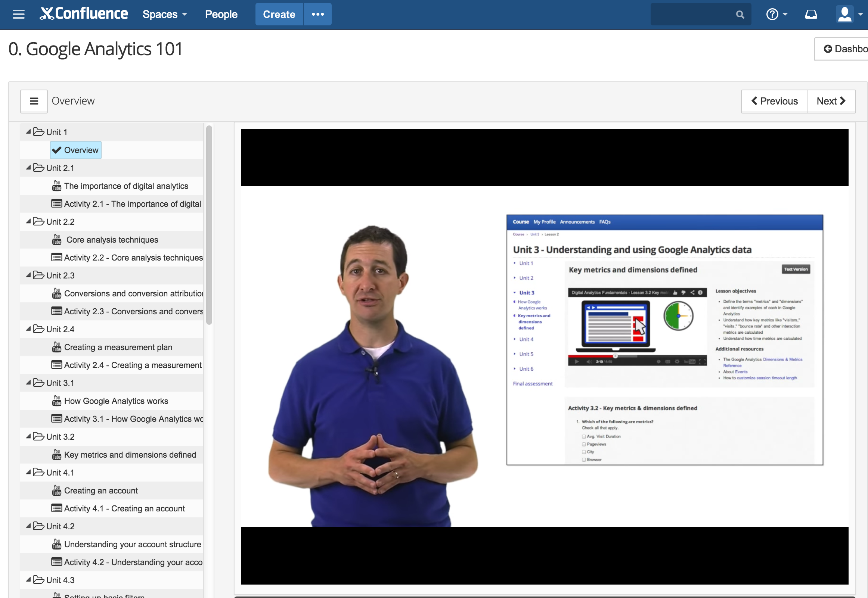This screenshot has height=598, width=868.
Task: Collapse the Unit 4.2 folder
Action: pos(28,526)
